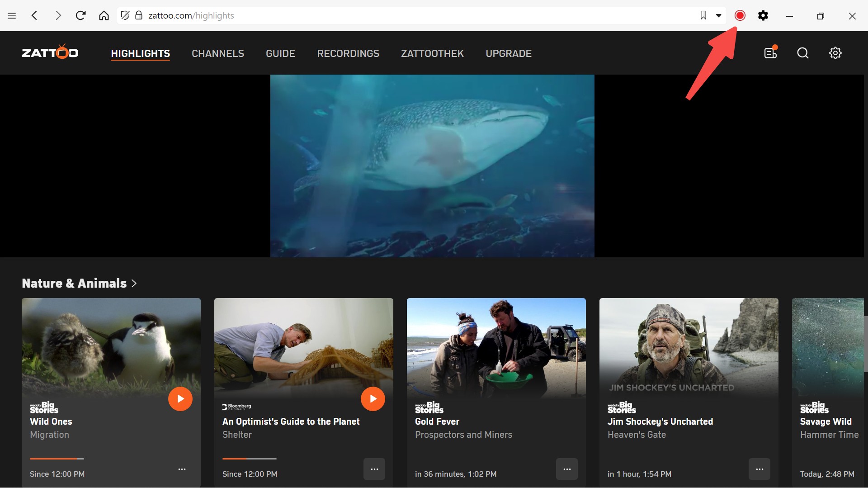The height and width of the screenshot is (488, 868).
Task: Reload the current page
Action: (81, 16)
